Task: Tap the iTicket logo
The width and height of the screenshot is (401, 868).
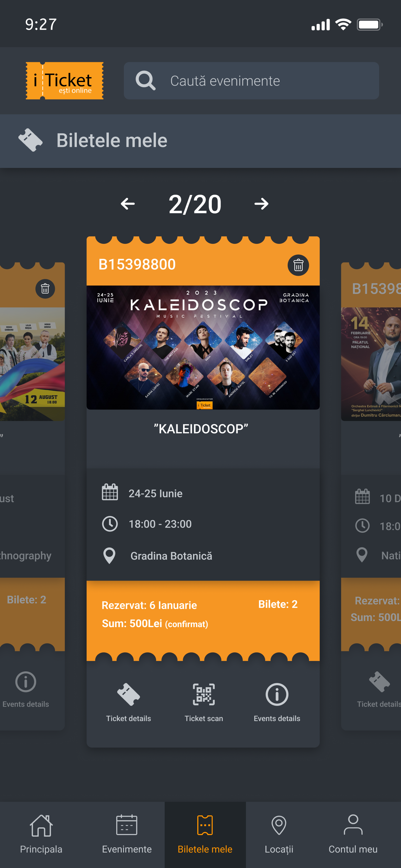Action: click(x=65, y=80)
